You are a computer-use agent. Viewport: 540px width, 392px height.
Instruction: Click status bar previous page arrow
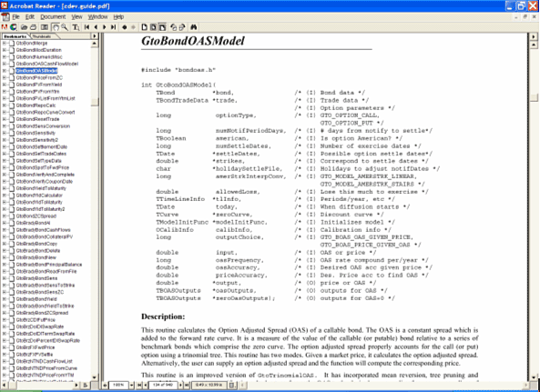click(146, 386)
